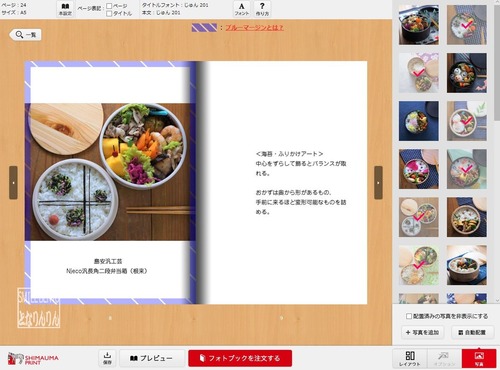Select thumbnail with pink food on dotted navy cloth
This screenshot has width=500, height=370.
tap(419, 169)
